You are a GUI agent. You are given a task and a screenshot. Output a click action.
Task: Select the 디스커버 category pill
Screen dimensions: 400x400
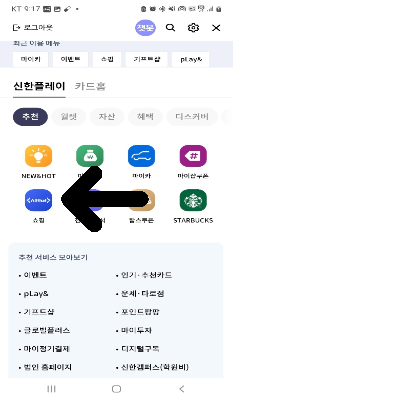[192, 117]
